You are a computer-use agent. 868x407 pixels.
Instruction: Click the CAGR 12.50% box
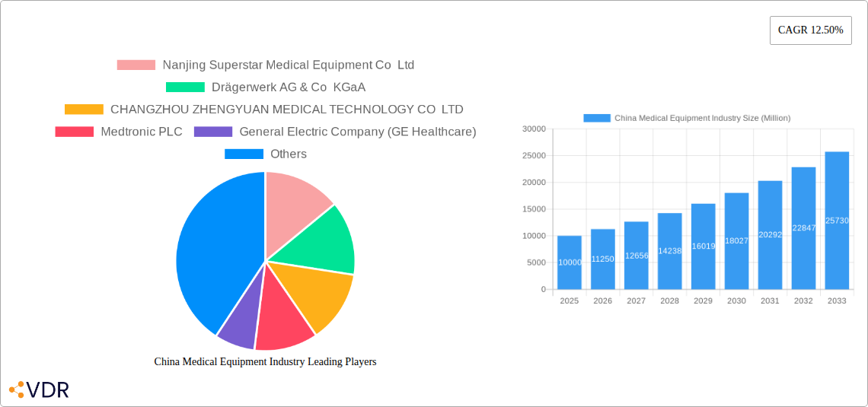pyautogui.click(x=810, y=30)
